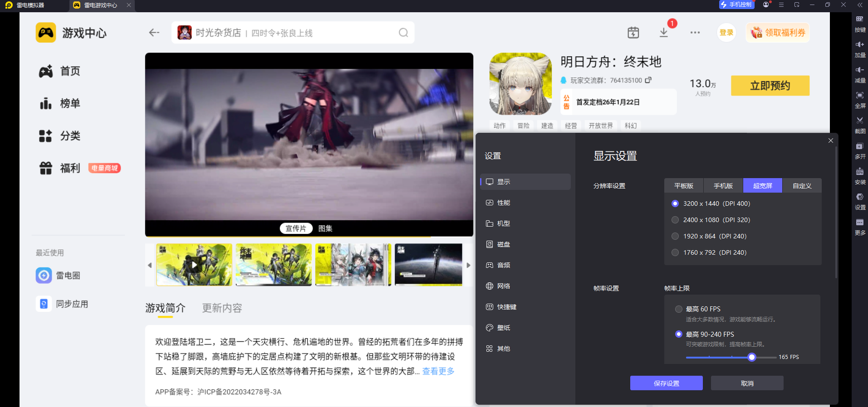Copy the player group number icon
Screen dimensions: 868x407
point(648,80)
